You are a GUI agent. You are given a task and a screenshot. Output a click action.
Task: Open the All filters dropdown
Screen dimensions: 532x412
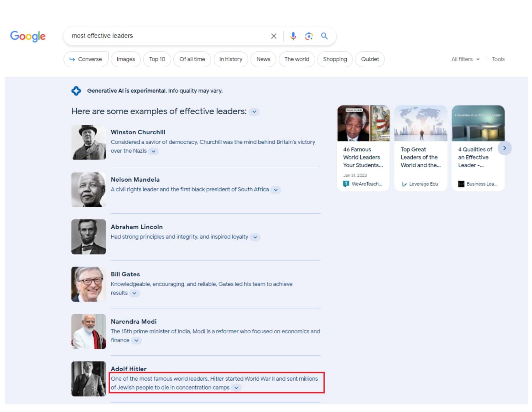465,59
